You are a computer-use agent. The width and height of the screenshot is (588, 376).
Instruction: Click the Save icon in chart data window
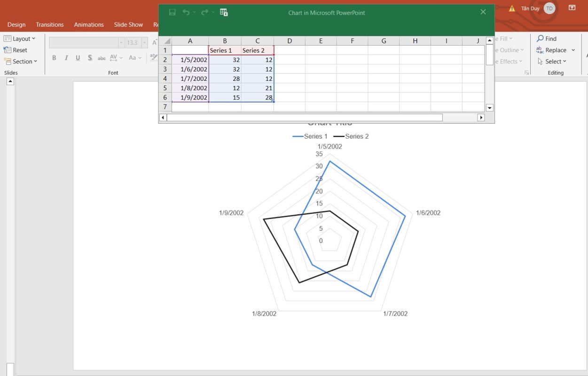pos(172,13)
